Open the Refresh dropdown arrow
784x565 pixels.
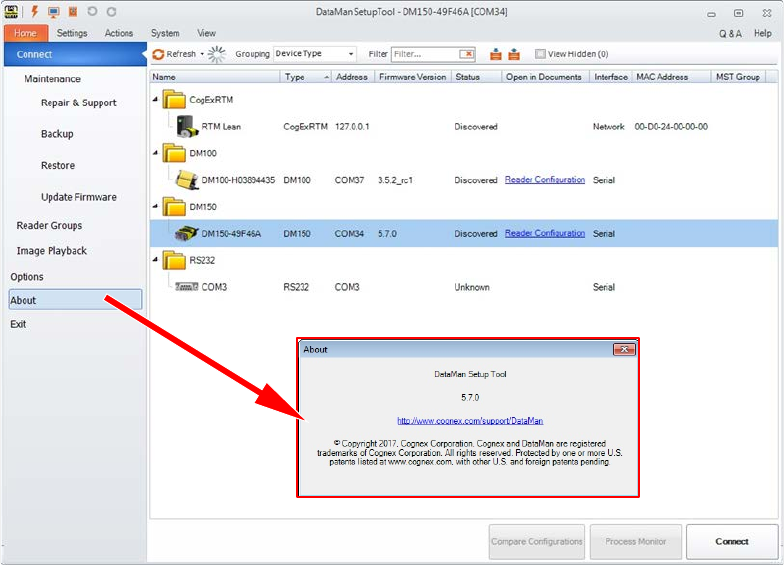pos(202,54)
